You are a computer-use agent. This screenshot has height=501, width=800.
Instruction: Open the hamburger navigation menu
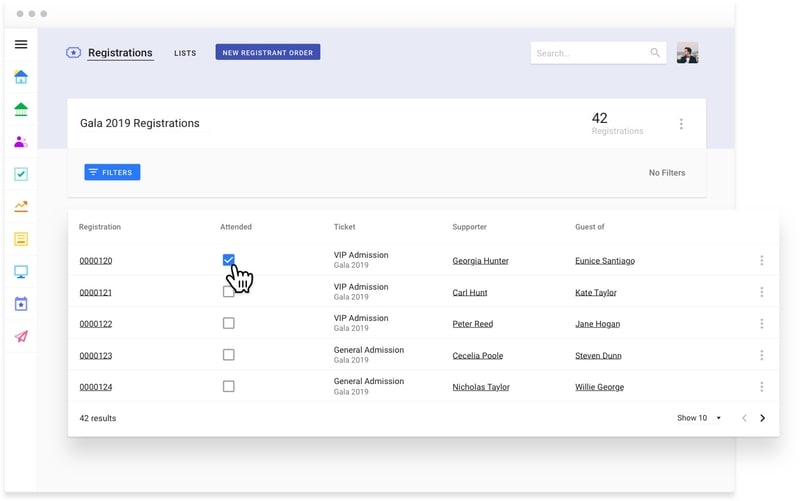click(x=21, y=44)
